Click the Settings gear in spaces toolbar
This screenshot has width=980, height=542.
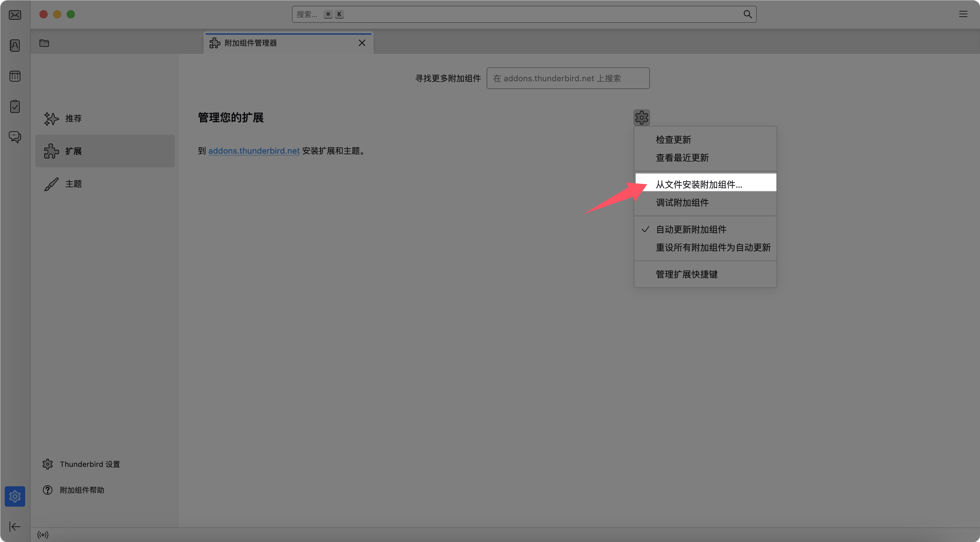pos(15,496)
